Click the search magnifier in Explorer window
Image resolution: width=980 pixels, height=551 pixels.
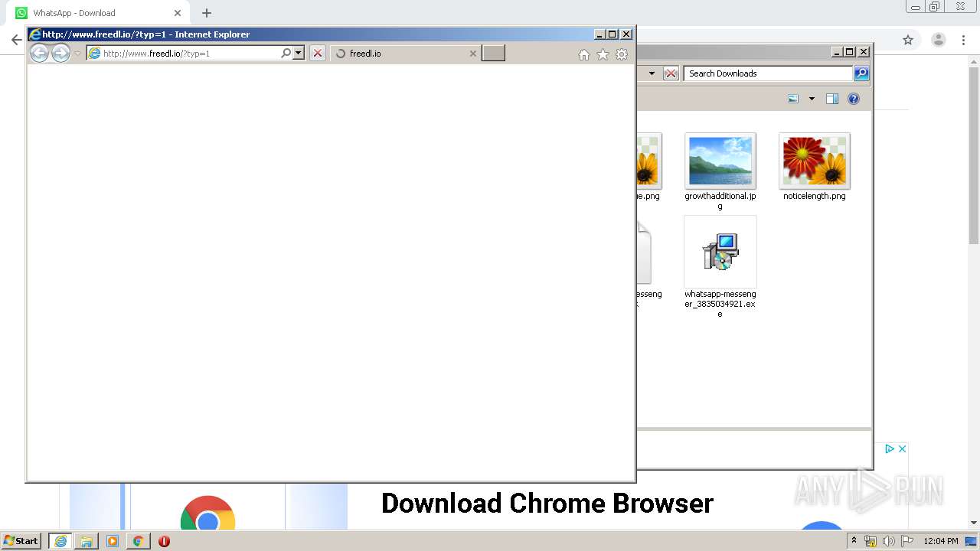861,73
